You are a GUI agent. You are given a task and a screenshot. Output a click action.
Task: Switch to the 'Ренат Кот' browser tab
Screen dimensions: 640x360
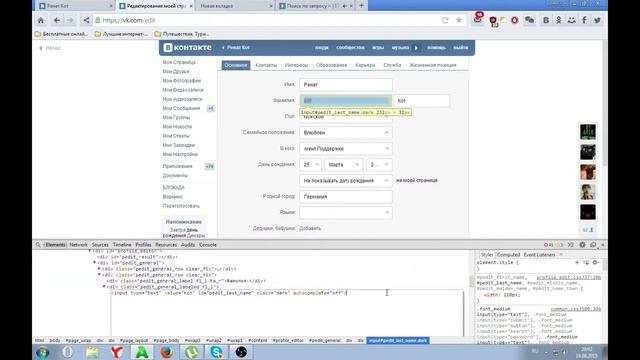[75, 6]
